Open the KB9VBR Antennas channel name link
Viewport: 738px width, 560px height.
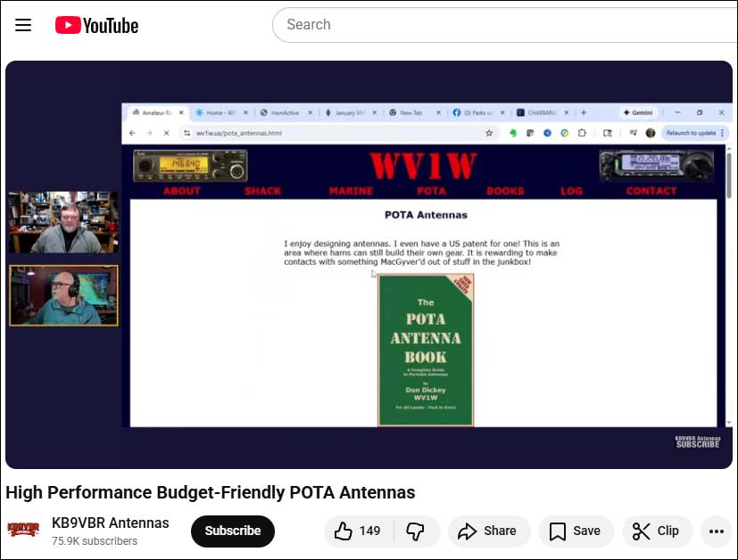(110, 523)
